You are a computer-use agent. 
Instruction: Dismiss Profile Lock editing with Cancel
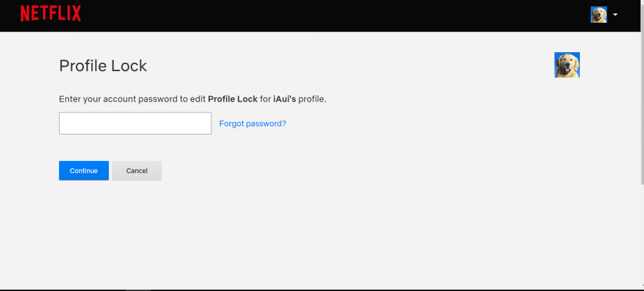[x=136, y=170]
